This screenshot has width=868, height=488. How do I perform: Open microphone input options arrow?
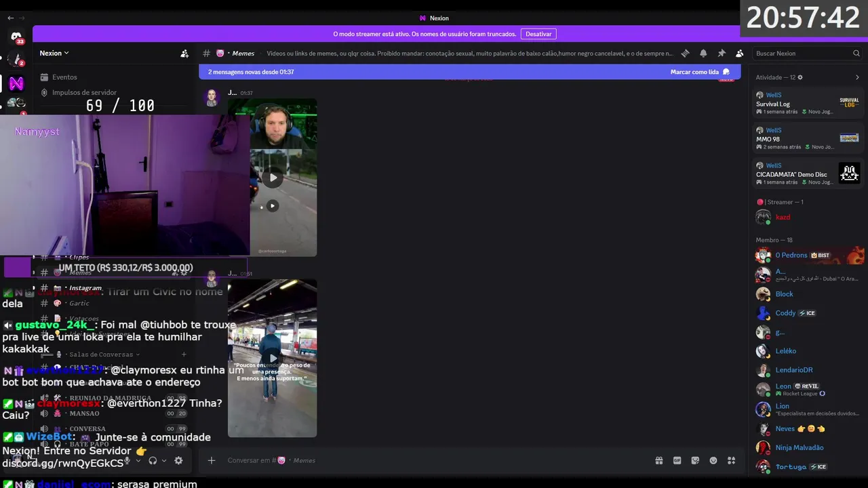138,461
